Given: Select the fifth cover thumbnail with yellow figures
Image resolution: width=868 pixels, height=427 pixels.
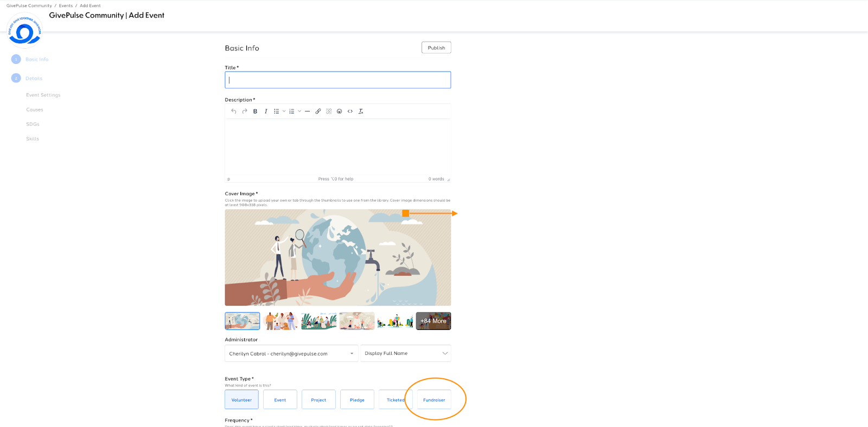Looking at the screenshot, I should tap(395, 321).
